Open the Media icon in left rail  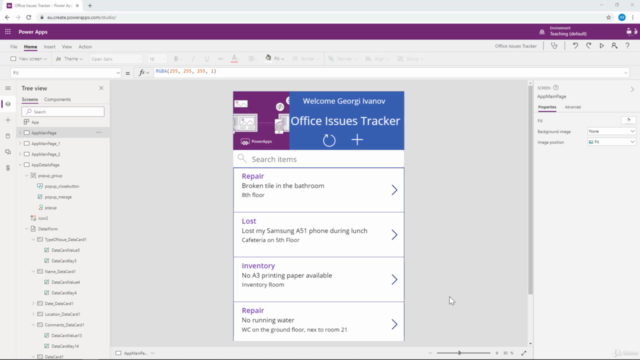point(8,152)
